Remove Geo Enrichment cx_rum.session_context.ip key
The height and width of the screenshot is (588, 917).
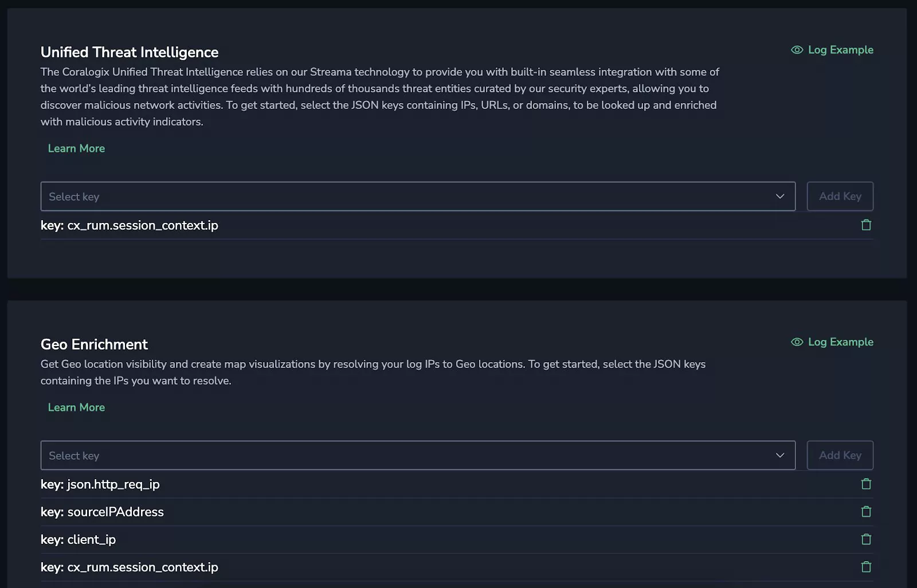[866, 567]
